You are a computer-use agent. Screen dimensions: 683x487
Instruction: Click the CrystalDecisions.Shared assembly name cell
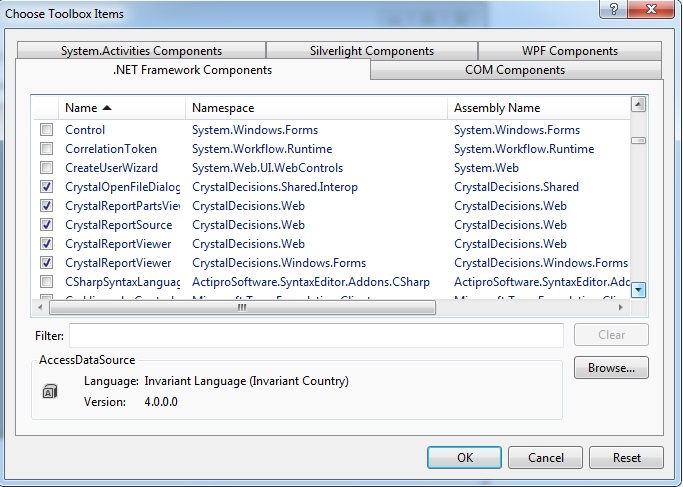coord(516,187)
